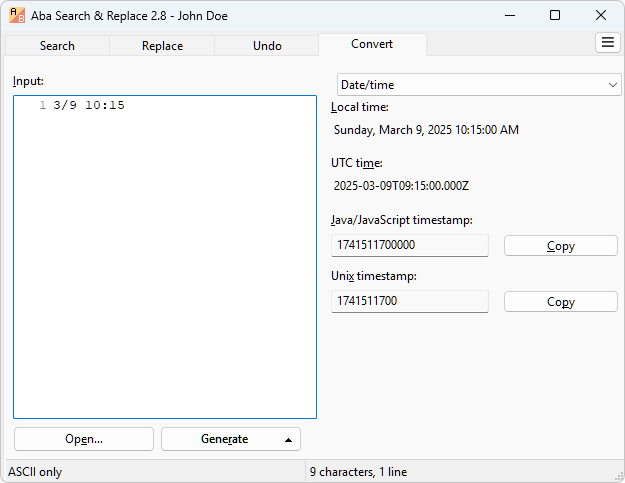Focus the Unix timestamp field

[409, 301]
